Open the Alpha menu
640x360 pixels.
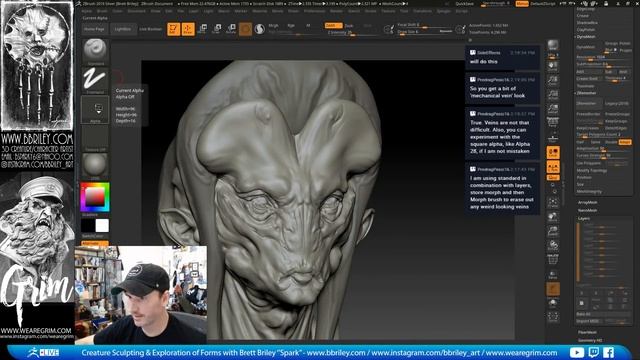coord(87,11)
